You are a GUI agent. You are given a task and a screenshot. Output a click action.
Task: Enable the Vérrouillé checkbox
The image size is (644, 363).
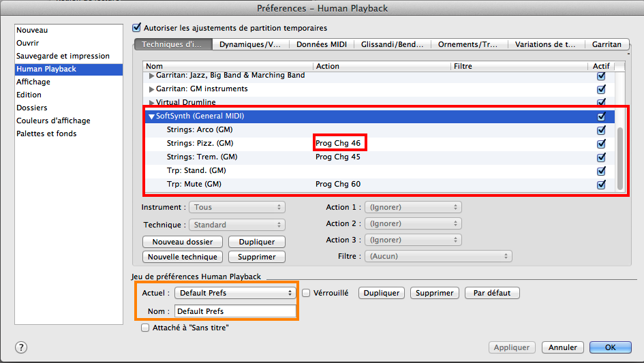click(x=306, y=293)
